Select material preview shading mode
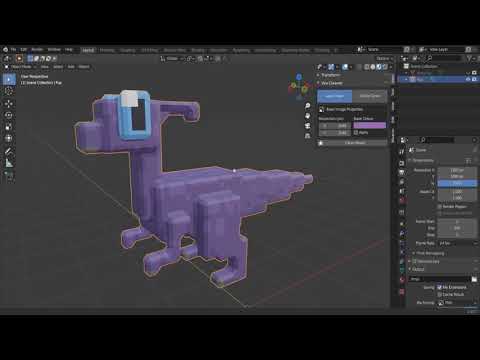 379,67
